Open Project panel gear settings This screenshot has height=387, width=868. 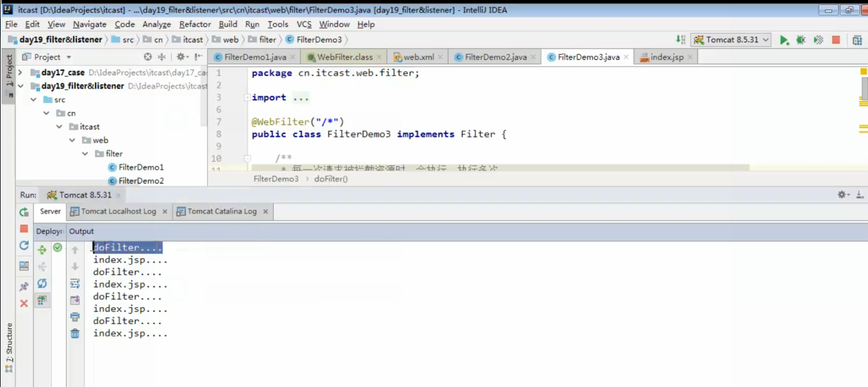(181, 57)
